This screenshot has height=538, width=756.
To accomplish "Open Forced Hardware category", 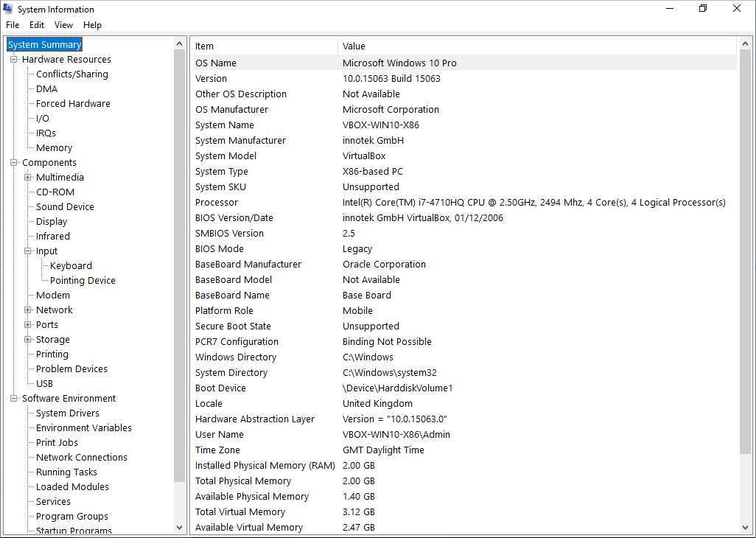I will [x=73, y=104].
